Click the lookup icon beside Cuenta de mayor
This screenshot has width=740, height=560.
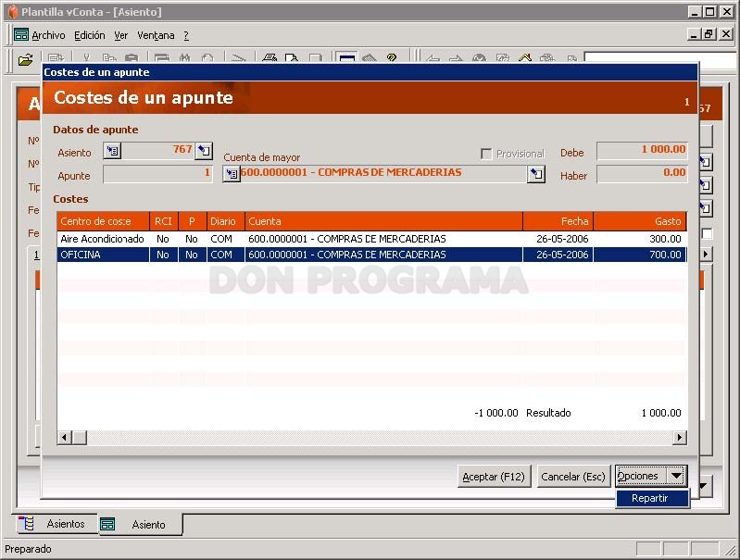pos(232,174)
